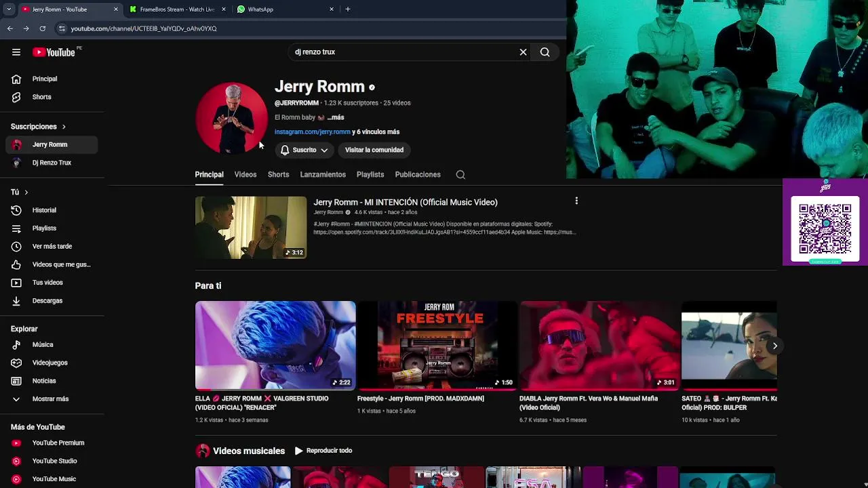The width and height of the screenshot is (868, 488).
Task: Open Principal in the sidebar
Action: 52,79
